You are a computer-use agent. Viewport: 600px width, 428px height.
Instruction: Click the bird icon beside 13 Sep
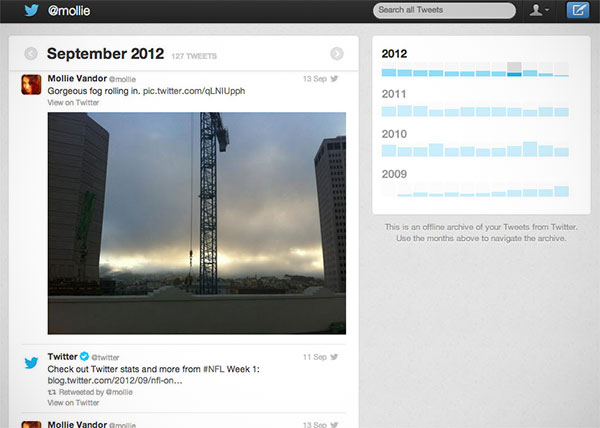coord(334,79)
